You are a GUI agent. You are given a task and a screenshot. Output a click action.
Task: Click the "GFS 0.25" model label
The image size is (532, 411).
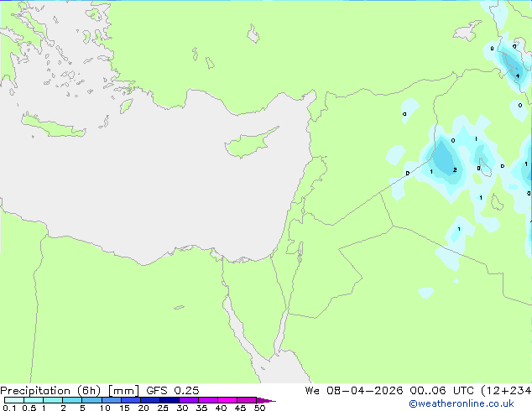pos(173,391)
